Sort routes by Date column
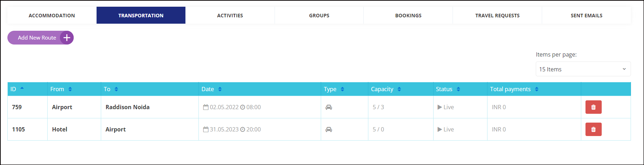644x165 pixels. (x=220, y=89)
